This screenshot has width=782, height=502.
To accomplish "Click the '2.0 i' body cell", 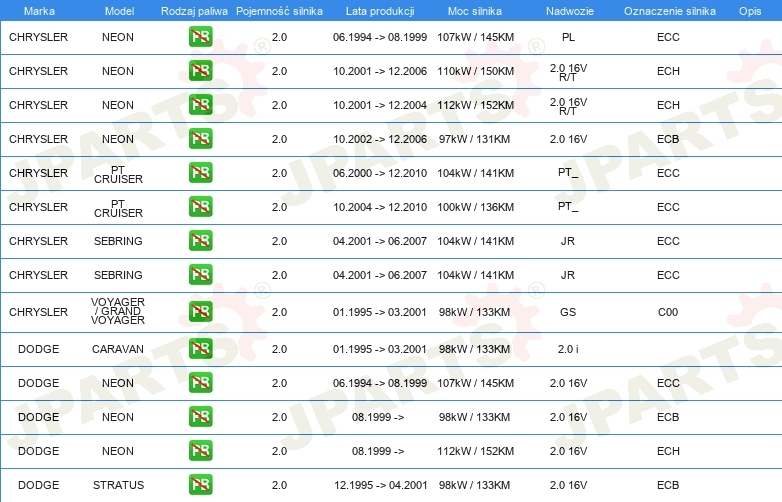I will 568,349.
